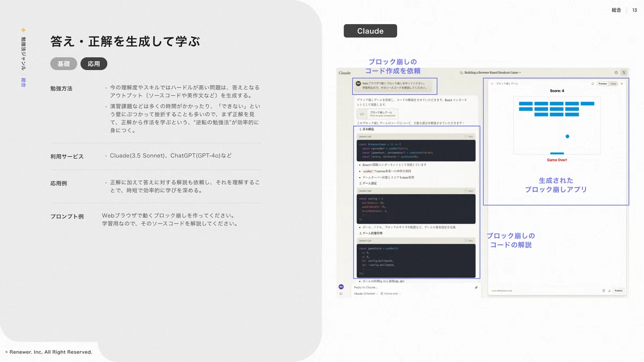This screenshot has width=644, height=362.
Task: Open the Claude 3.5 Sonnet model selector
Action: coord(366,294)
